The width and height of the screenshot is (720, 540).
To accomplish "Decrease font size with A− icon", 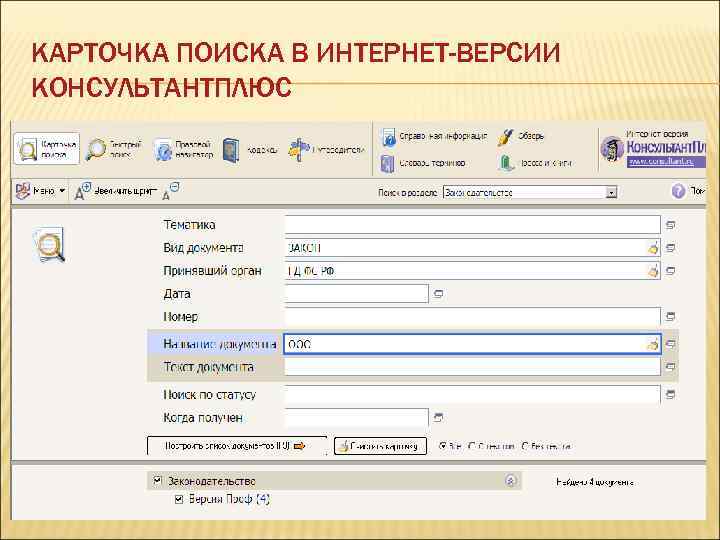I will pyautogui.click(x=171, y=191).
